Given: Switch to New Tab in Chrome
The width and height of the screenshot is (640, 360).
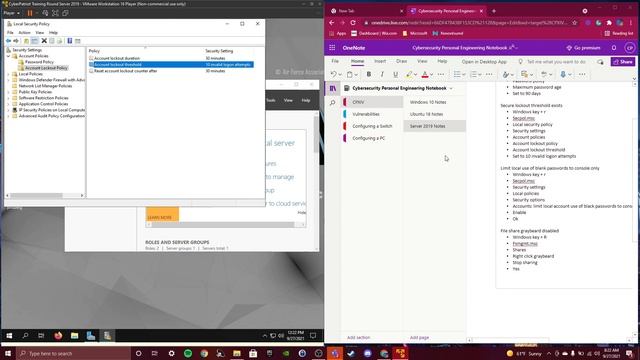Looking at the screenshot, I should [367, 11].
